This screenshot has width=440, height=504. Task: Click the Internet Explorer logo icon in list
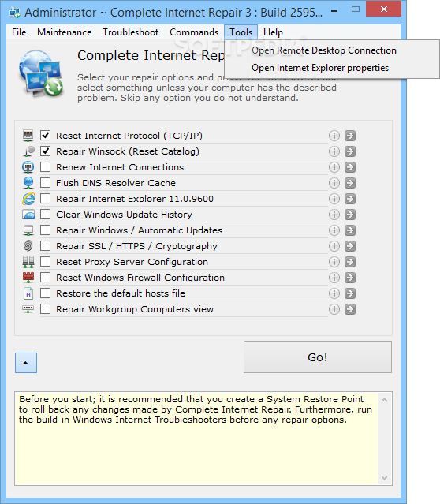coord(28,199)
